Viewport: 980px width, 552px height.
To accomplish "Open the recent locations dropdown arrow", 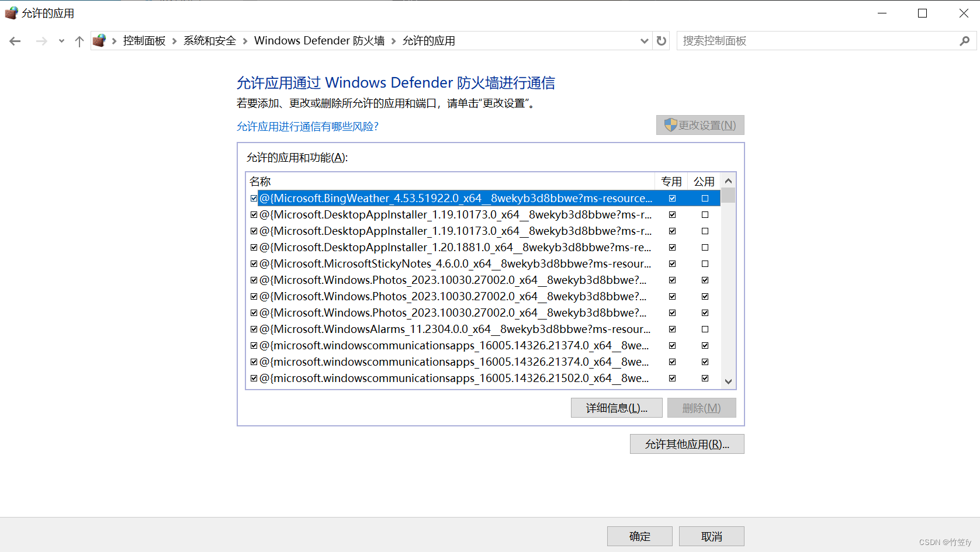I will pyautogui.click(x=61, y=41).
